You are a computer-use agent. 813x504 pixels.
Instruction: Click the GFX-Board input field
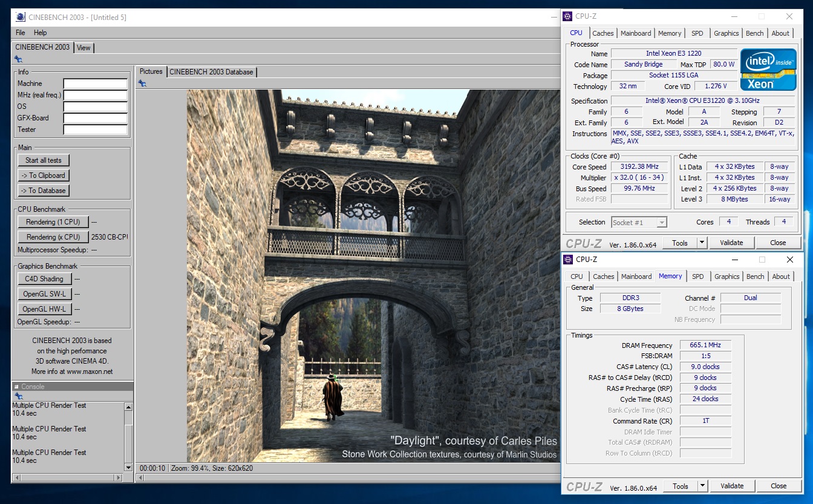(96, 118)
